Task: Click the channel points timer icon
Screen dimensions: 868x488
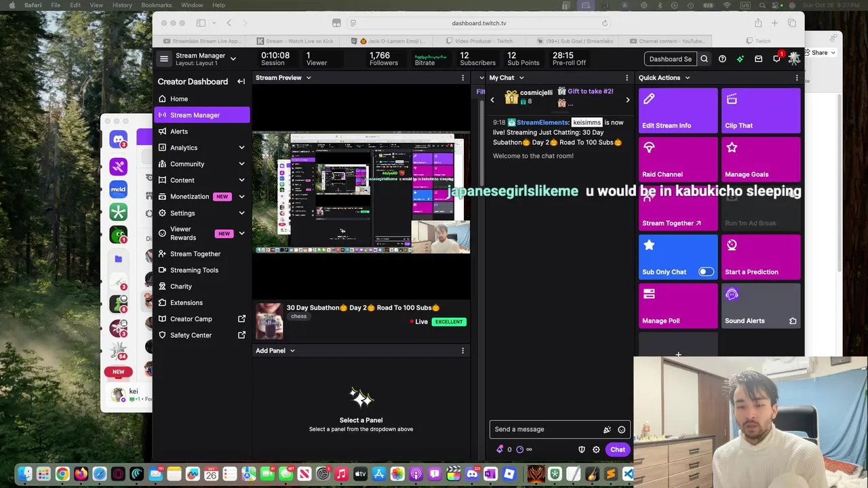Action: point(520,449)
